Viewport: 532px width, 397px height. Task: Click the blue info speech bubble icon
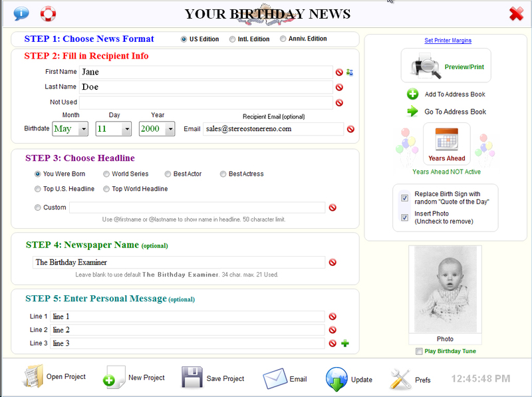(21, 13)
